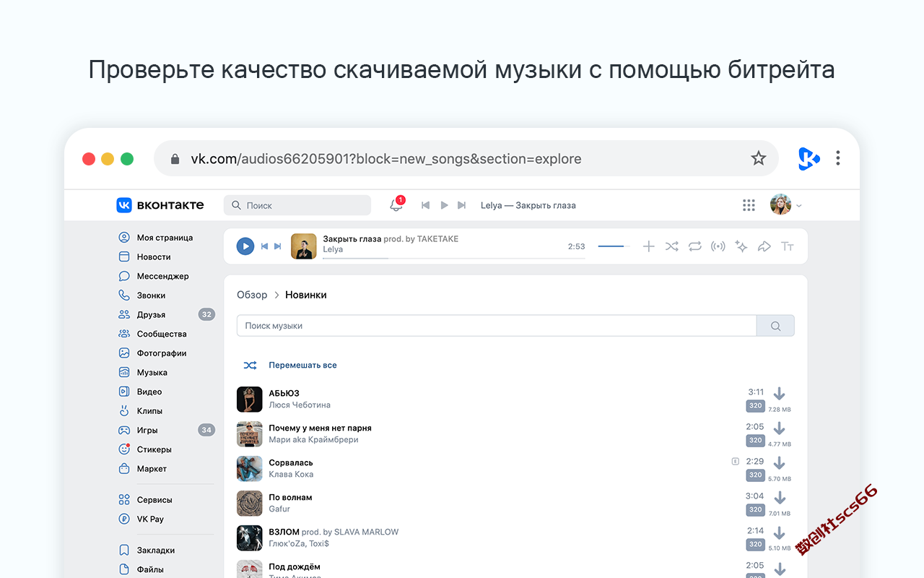Click the header Поиск field

pyautogui.click(x=297, y=205)
